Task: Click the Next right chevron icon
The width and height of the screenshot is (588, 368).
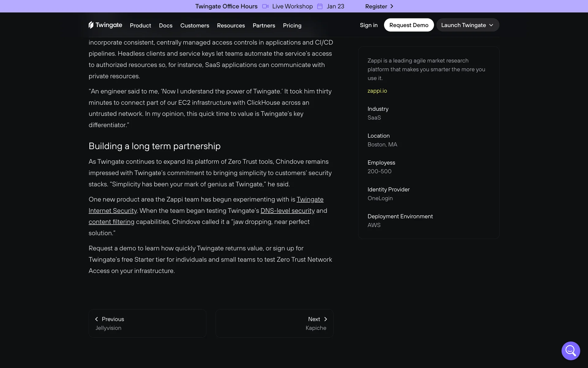Action: [x=326, y=319]
